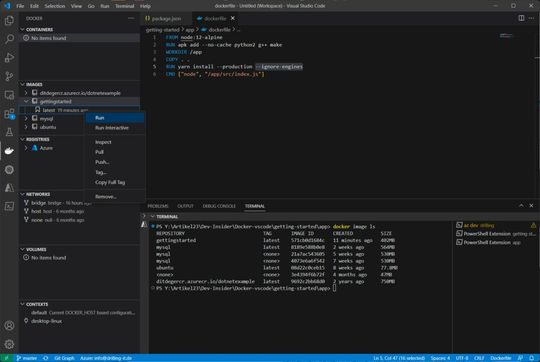This screenshot has width=540, height=362.
Task: Open Accounts icon in activity bar
Action: click(9, 325)
